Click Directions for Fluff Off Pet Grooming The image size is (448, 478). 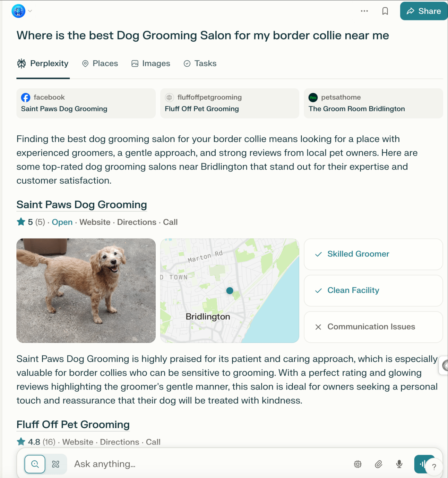119,442
